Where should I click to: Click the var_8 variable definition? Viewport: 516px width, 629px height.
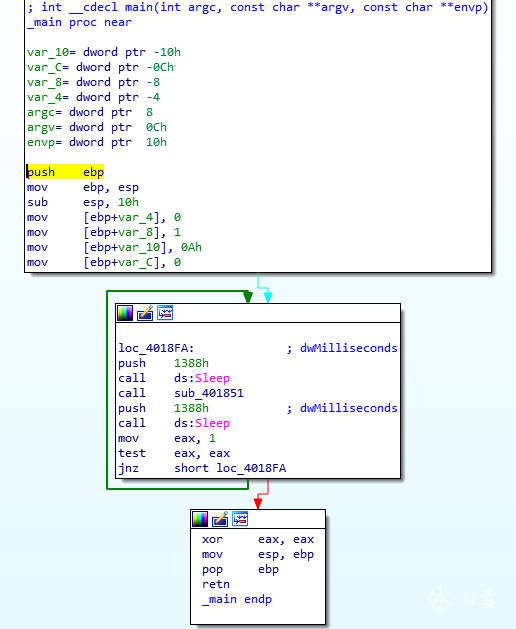pos(93,83)
